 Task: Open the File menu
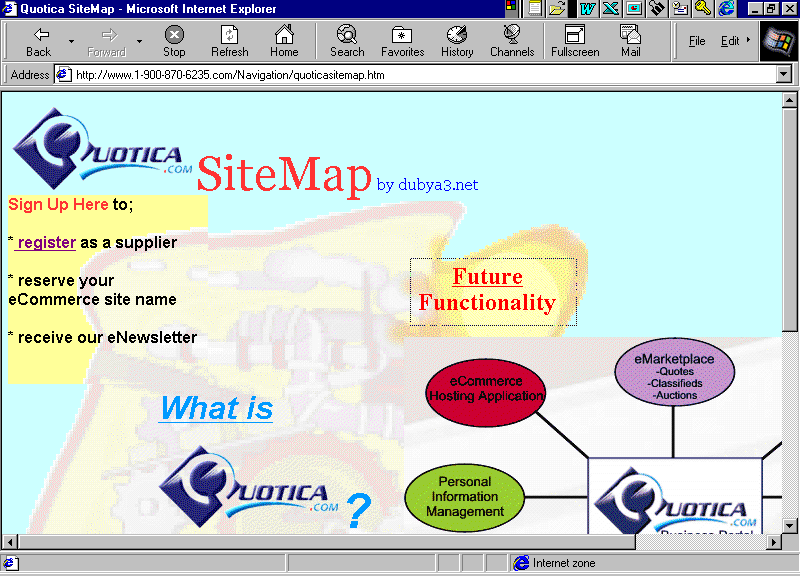(x=697, y=41)
